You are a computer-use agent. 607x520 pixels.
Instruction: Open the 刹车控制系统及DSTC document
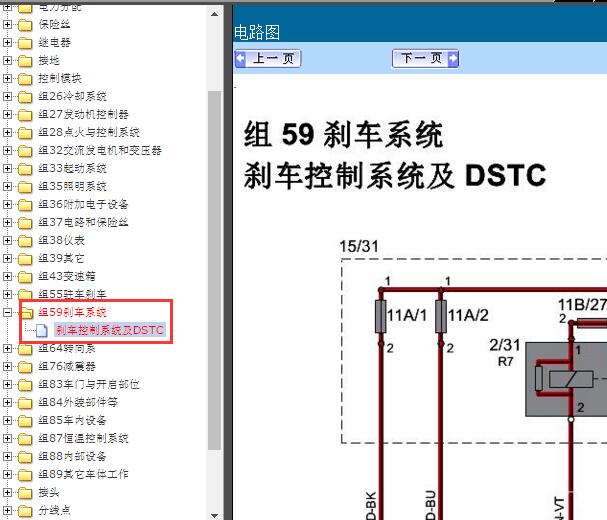pos(110,330)
